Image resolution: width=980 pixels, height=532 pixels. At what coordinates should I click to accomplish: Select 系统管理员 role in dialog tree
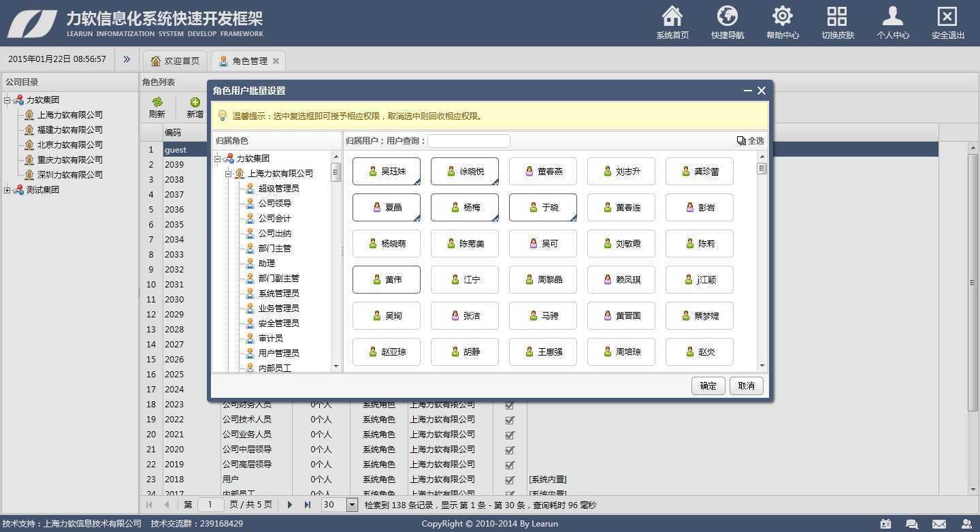click(x=278, y=293)
